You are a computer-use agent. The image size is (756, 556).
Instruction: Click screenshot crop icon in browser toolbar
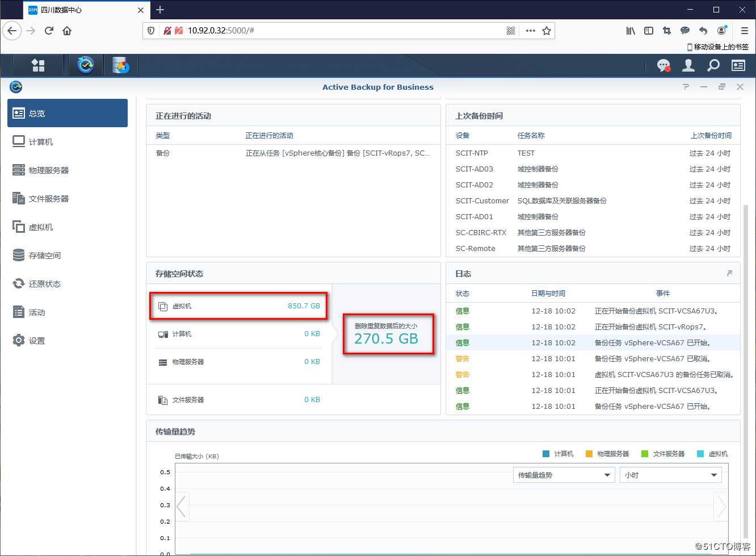[667, 31]
